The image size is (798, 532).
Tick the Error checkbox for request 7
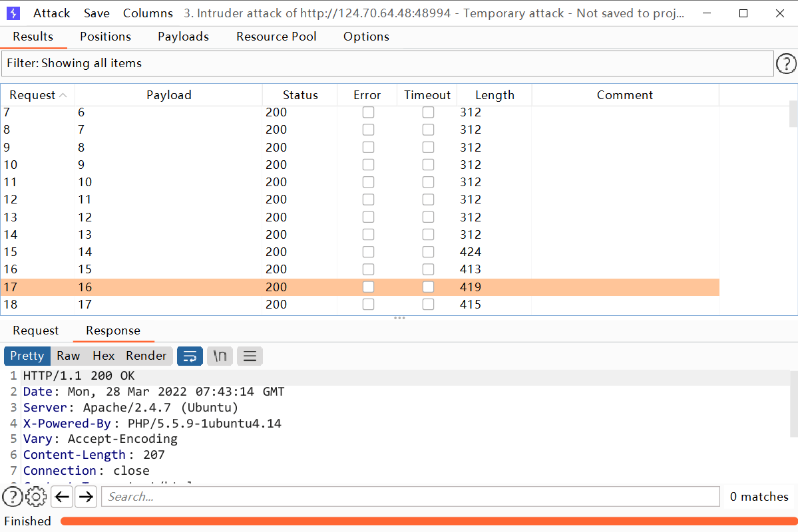(369, 112)
